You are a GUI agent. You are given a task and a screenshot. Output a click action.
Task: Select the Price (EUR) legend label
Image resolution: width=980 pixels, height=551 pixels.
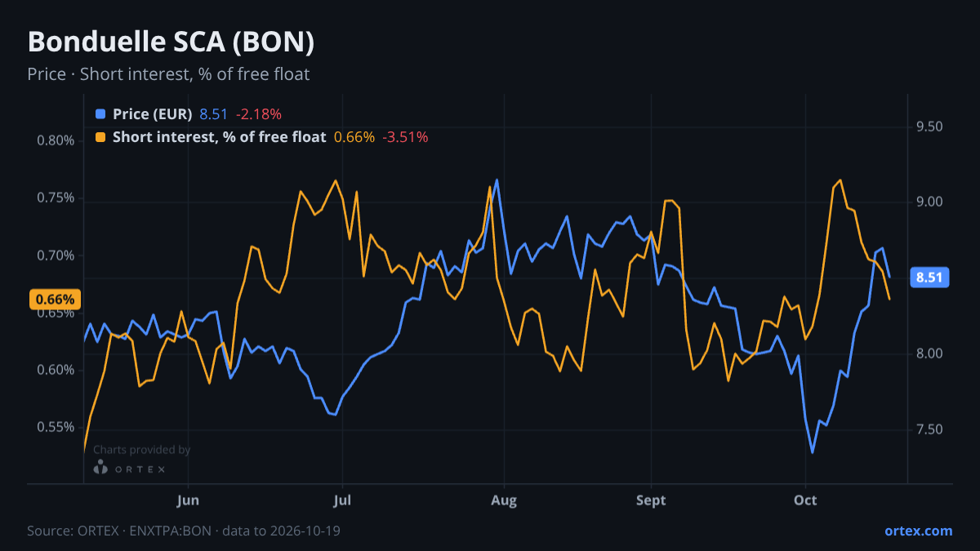click(153, 114)
